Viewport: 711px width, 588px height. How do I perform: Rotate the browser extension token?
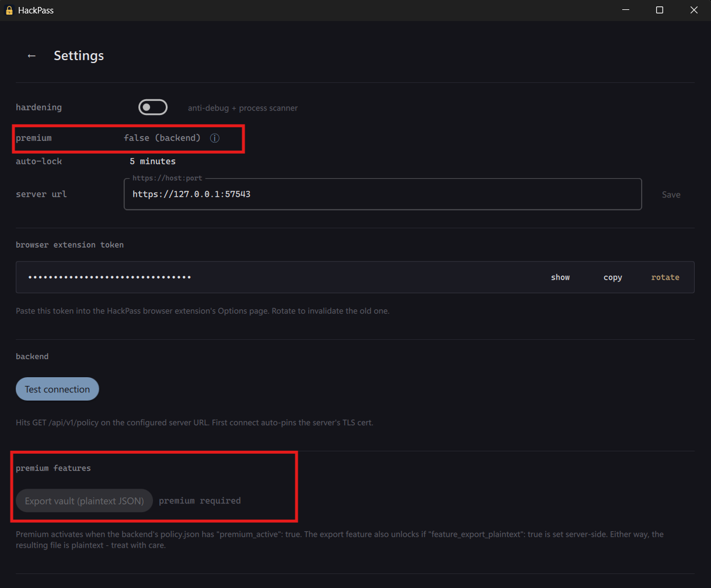(x=665, y=277)
